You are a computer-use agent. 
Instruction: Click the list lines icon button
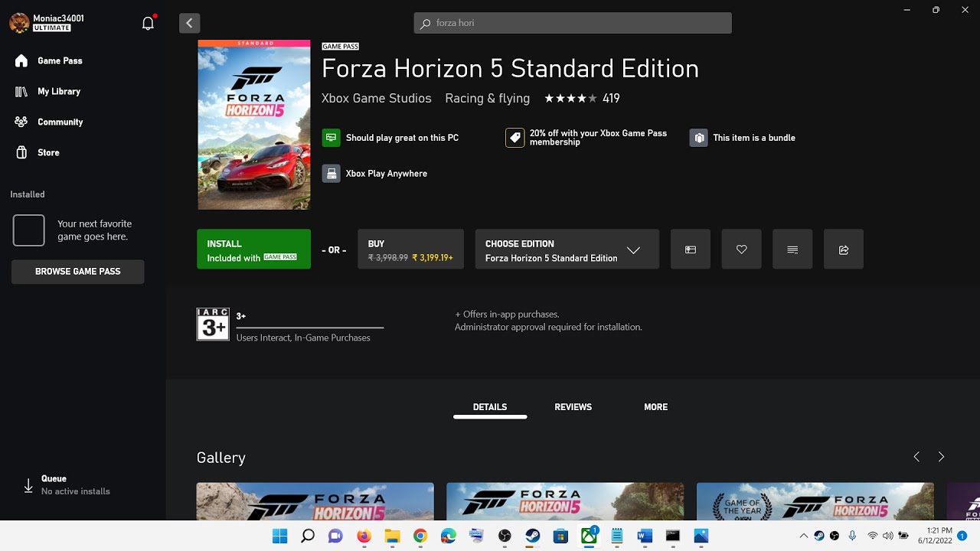(x=792, y=249)
